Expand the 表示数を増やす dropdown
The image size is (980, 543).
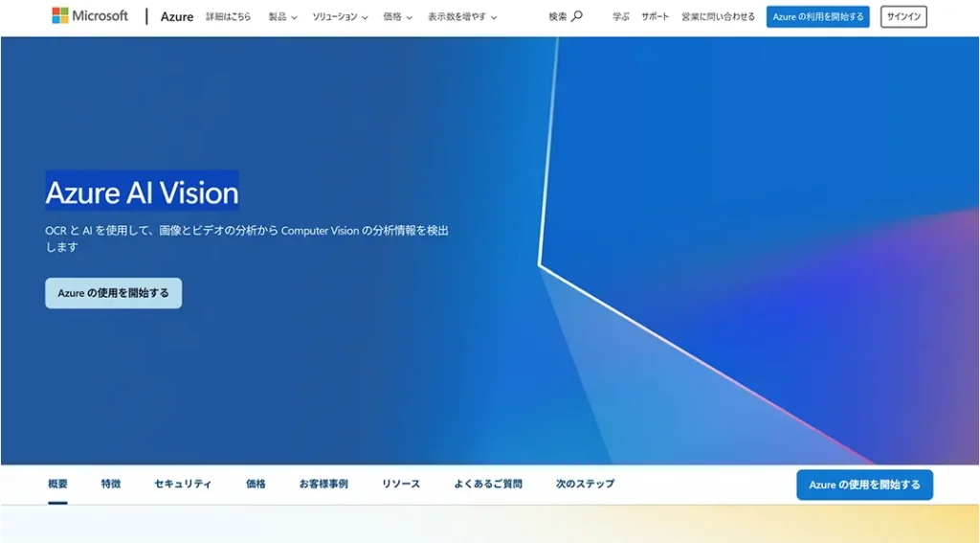point(462,17)
